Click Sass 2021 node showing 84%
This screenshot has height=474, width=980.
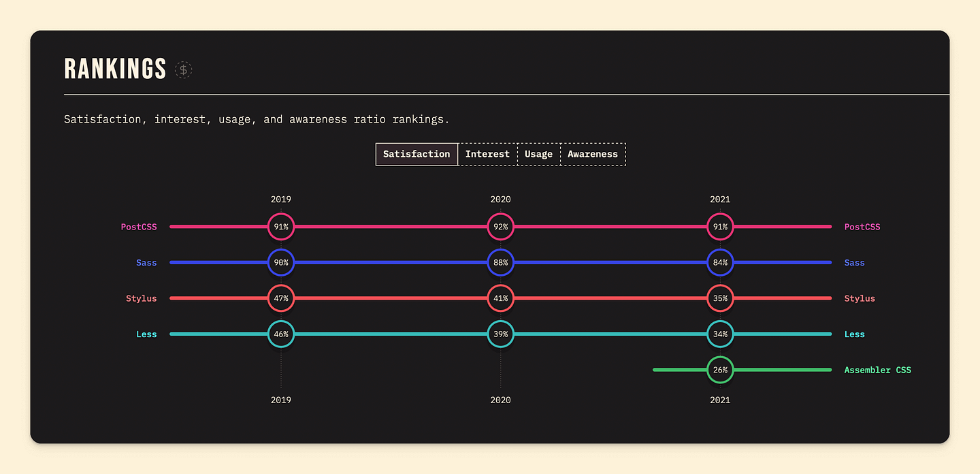click(x=720, y=262)
